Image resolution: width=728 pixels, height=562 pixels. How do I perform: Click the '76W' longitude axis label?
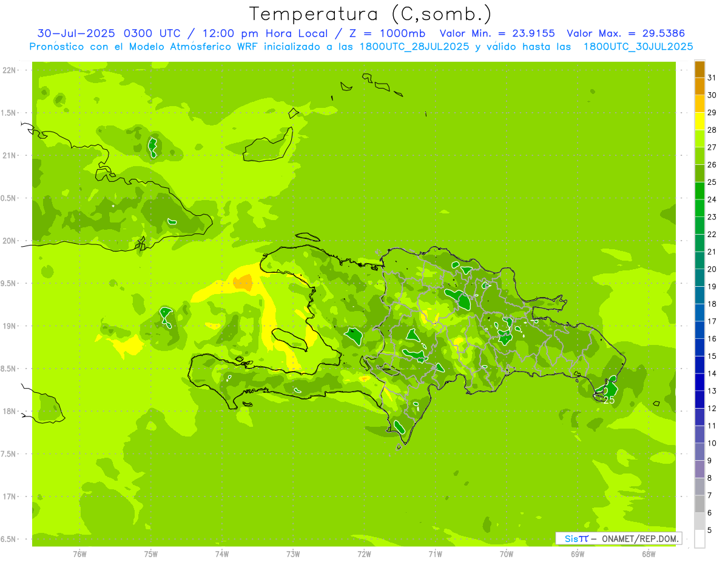click(79, 554)
